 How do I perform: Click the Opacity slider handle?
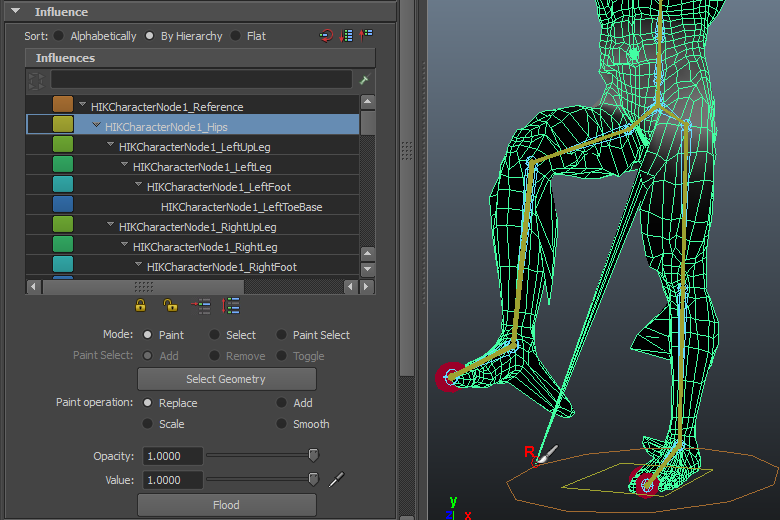point(312,456)
